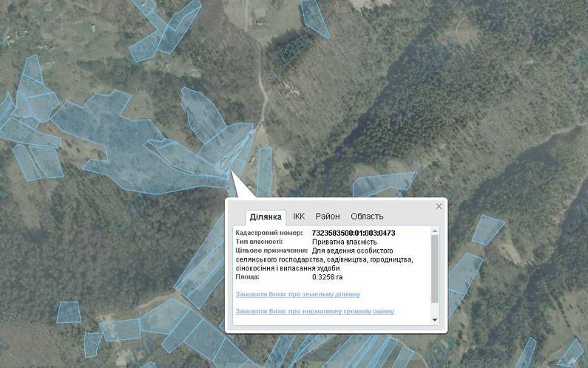Viewport: 588px width, 368px height.
Task: Select the Область tab
Action: tap(367, 217)
